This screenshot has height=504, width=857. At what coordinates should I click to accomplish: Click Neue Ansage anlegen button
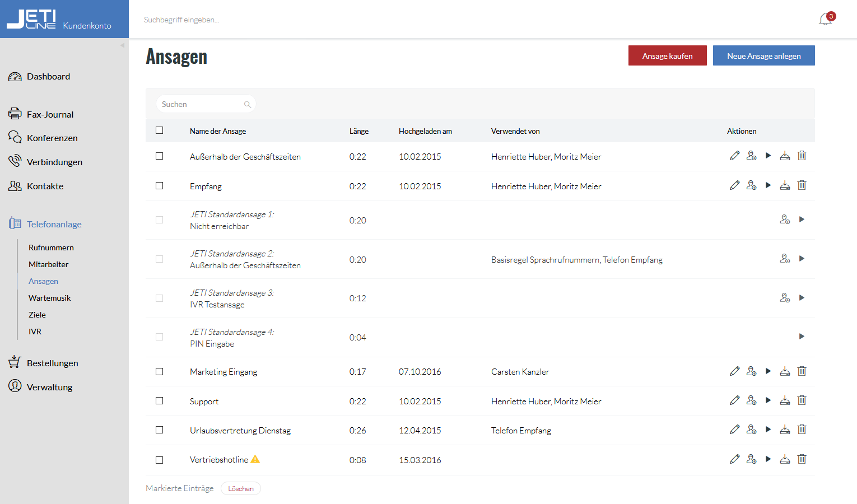pyautogui.click(x=764, y=55)
